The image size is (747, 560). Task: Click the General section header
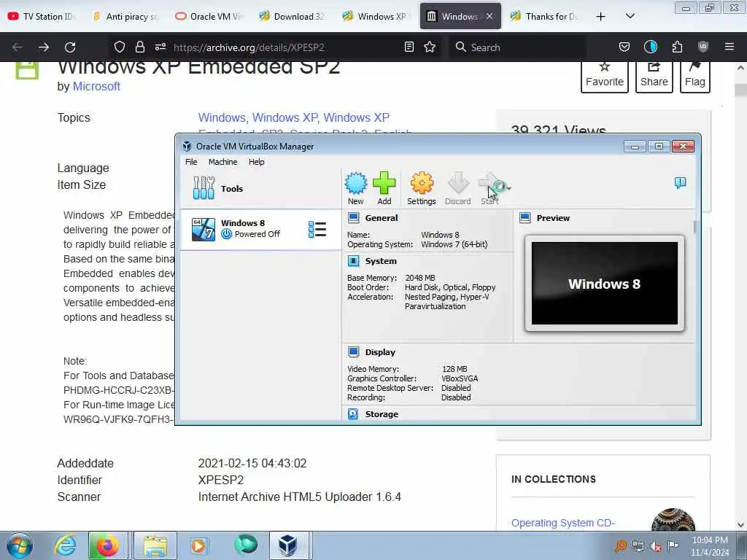381,218
